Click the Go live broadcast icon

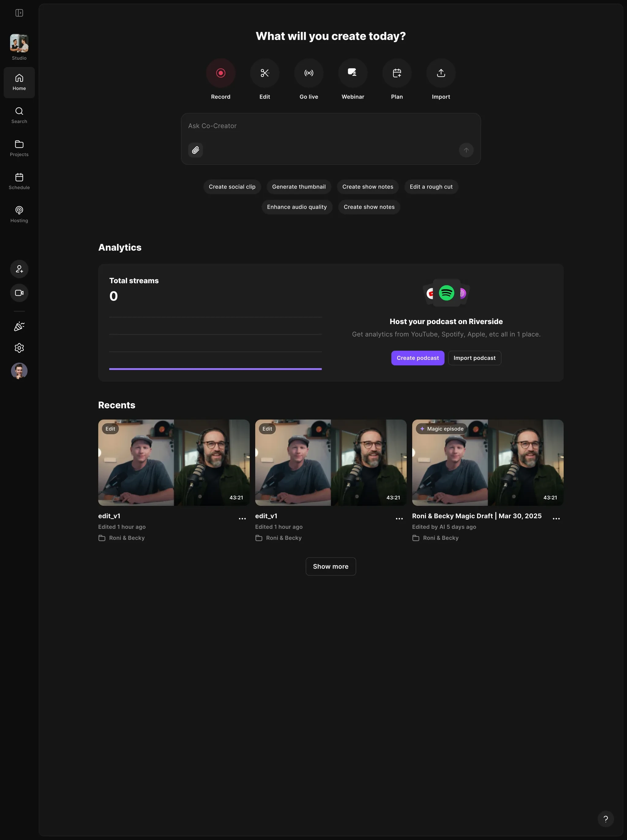[x=308, y=73]
